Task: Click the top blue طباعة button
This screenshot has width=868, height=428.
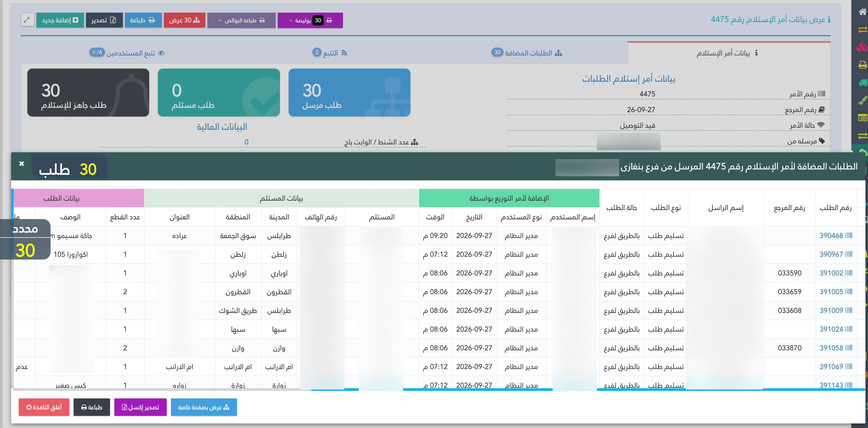Action: (x=143, y=20)
